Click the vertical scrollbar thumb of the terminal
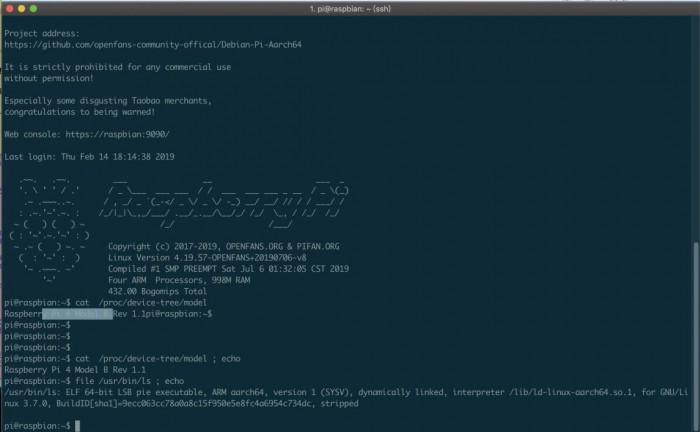This screenshot has height=432, width=700. click(x=696, y=337)
